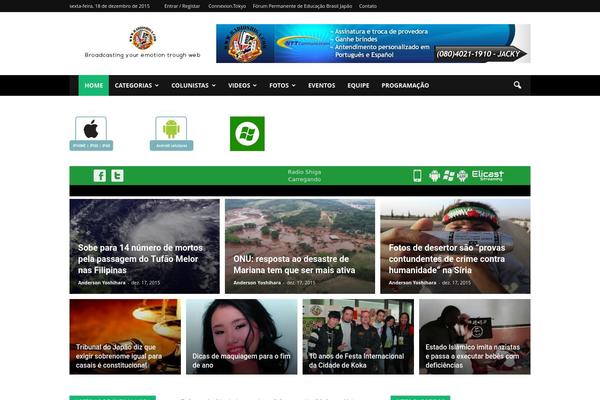Expand the Videos dropdown menu
The image size is (600, 400).
(242, 85)
